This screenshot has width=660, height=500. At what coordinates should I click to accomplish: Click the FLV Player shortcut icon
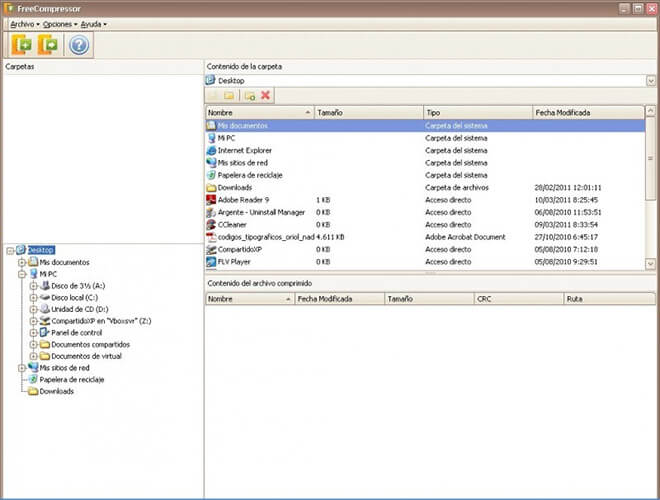click(x=211, y=262)
